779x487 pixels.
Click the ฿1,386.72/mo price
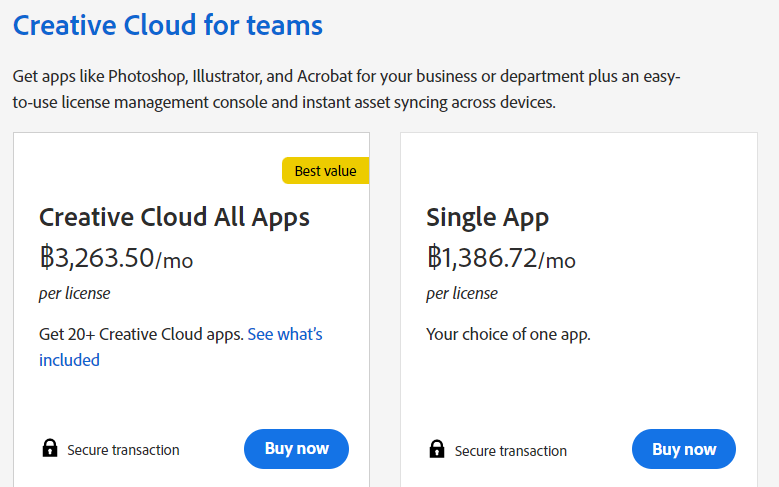coord(501,258)
